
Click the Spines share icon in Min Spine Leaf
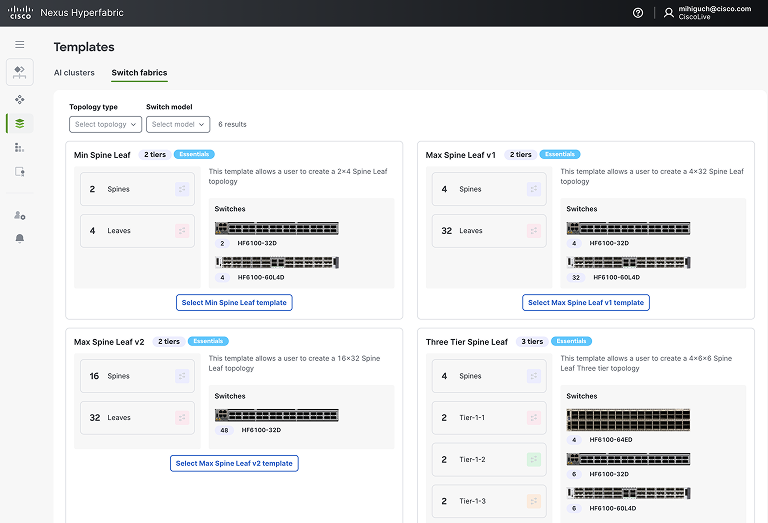point(182,189)
